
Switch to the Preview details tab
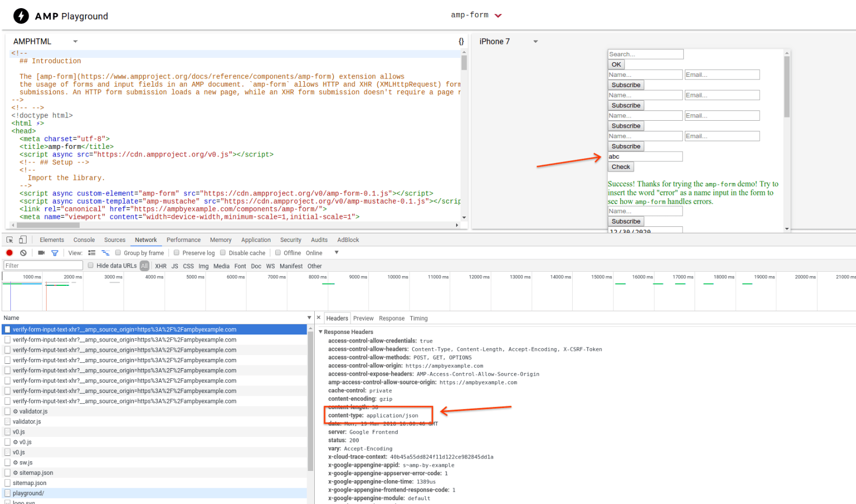364,318
